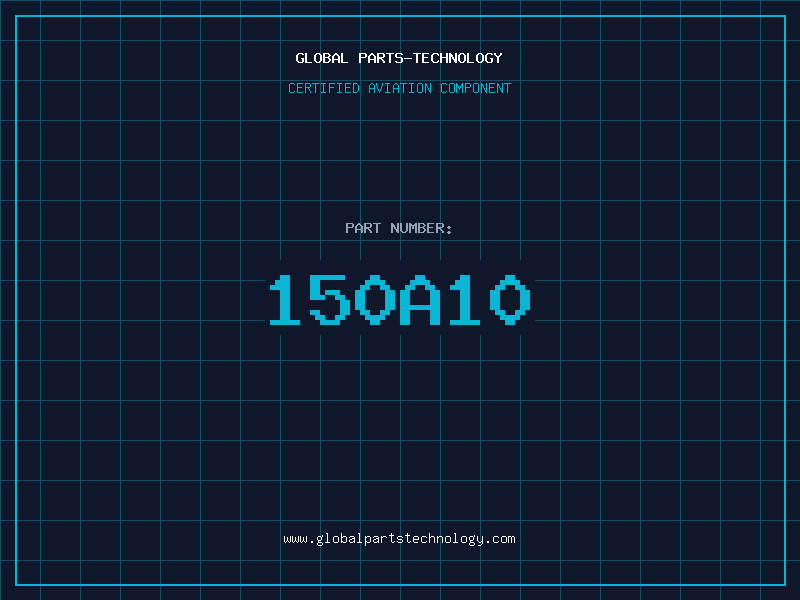This screenshot has height=600, width=800.
Task: Select the word AVIATION in the subtitle
Action: point(400,88)
